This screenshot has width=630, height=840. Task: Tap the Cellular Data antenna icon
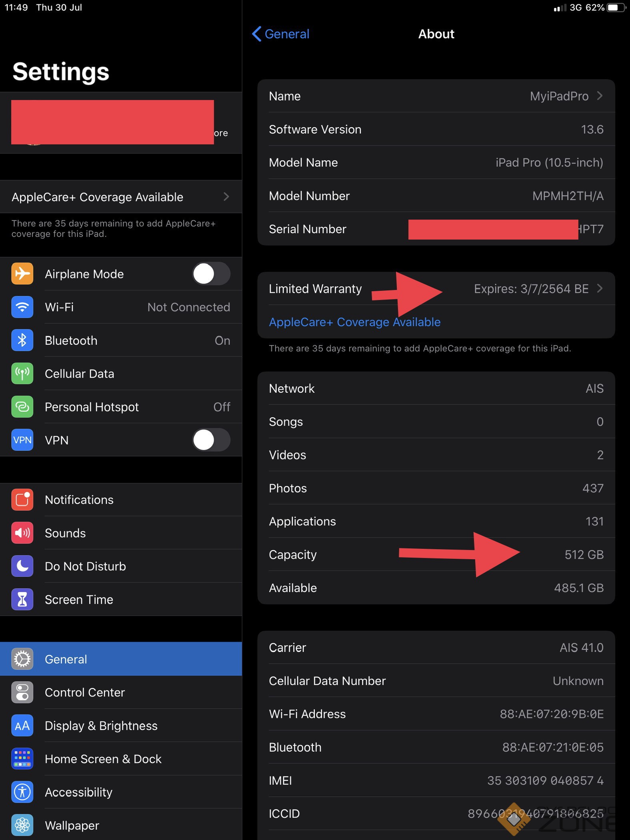tap(22, 374)
